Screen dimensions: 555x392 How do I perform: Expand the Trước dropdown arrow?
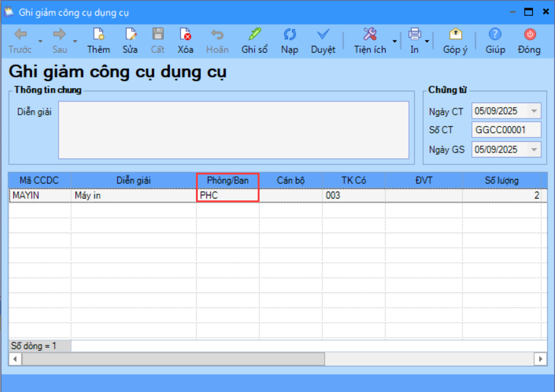point(40,42)
